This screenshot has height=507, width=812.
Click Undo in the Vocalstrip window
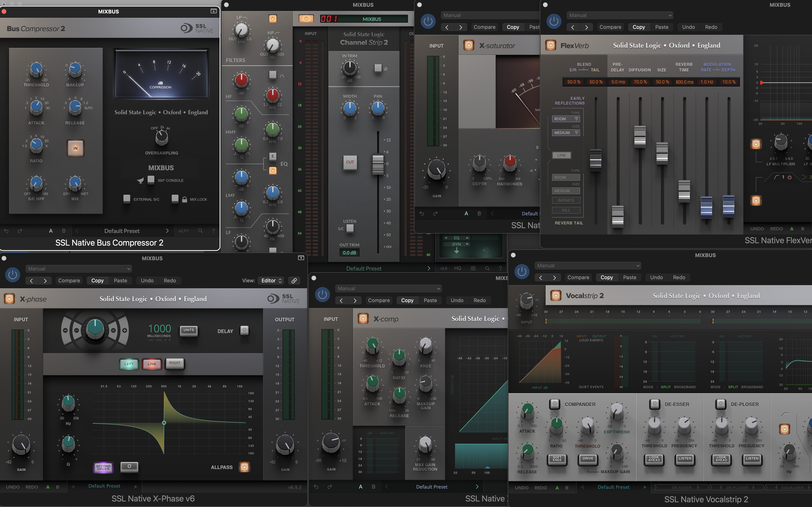click(x=656, y=277)
